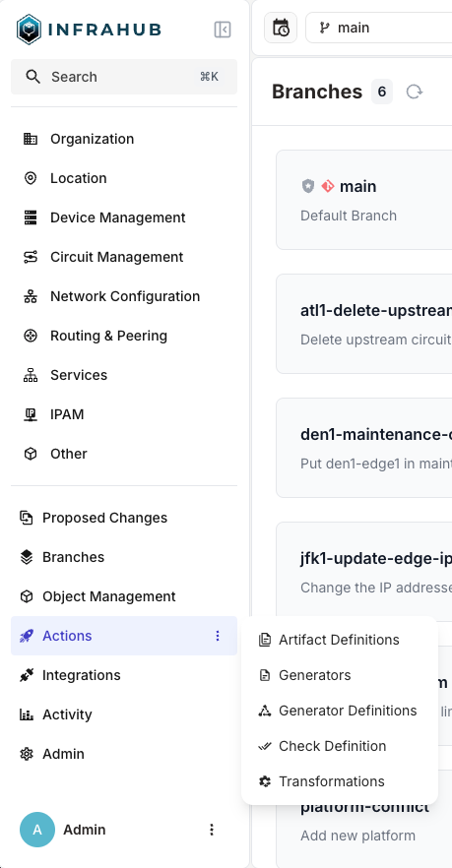Click the Transformations cog icon
Image resolution: width=452 pixels, height=868 pixels.
pyautogui.click(x=265, y=781)
